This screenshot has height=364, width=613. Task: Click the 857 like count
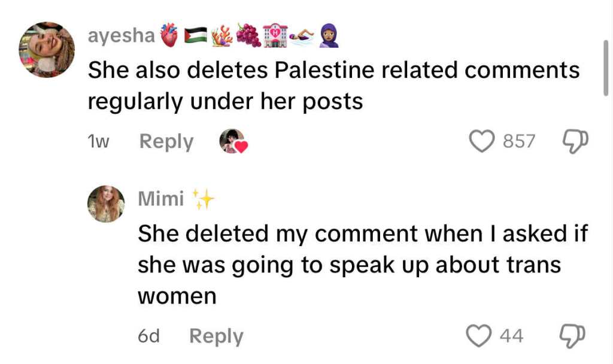click(x=519, y=142)
